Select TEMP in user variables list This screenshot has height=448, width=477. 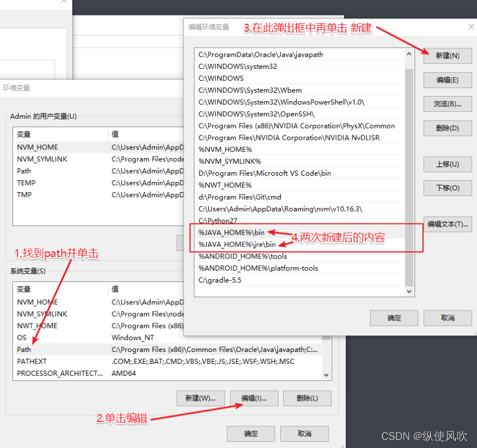click(x=98, y=183)
